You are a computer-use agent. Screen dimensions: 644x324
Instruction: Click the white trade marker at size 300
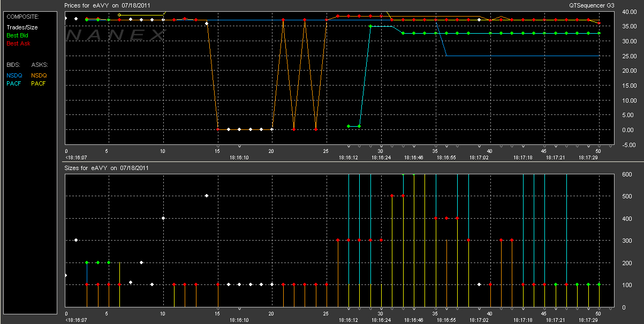point(76,240)
